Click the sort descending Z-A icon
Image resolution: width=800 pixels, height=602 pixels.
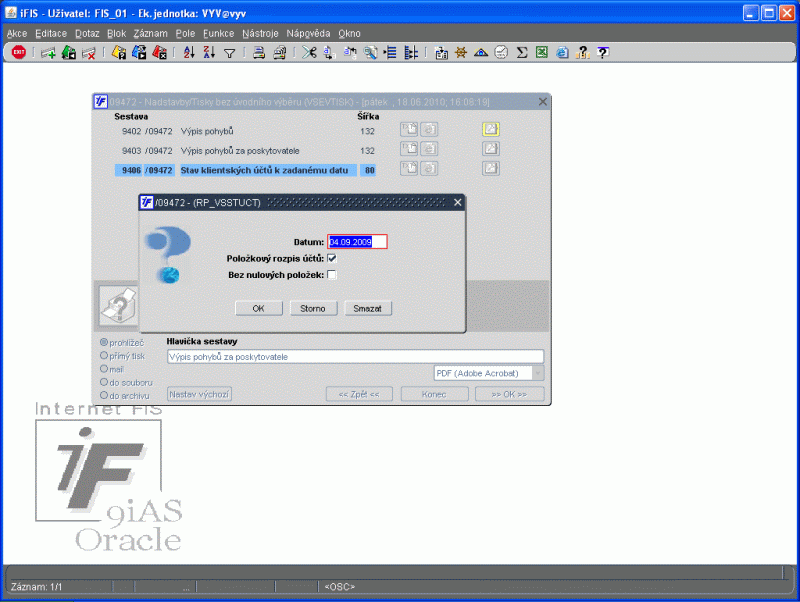209,53
